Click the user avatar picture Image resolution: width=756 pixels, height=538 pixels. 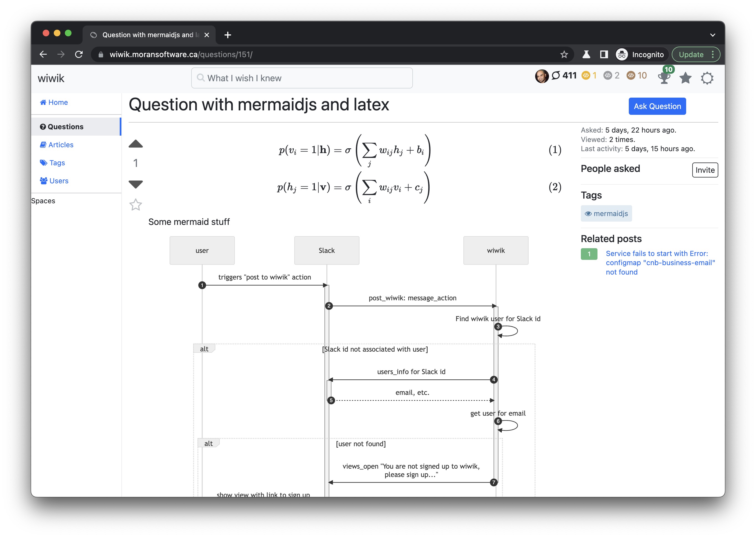point(542,76)
